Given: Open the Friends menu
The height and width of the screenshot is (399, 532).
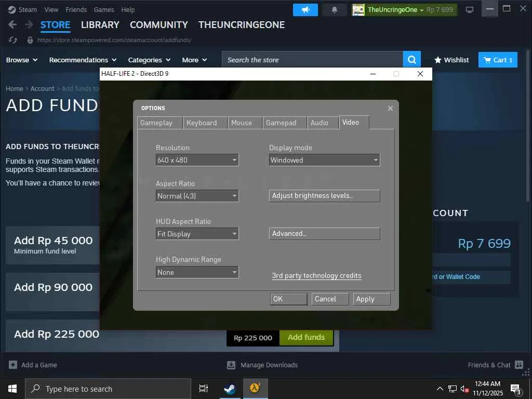Looking at the screenshot, I should (x=76, y=10).
